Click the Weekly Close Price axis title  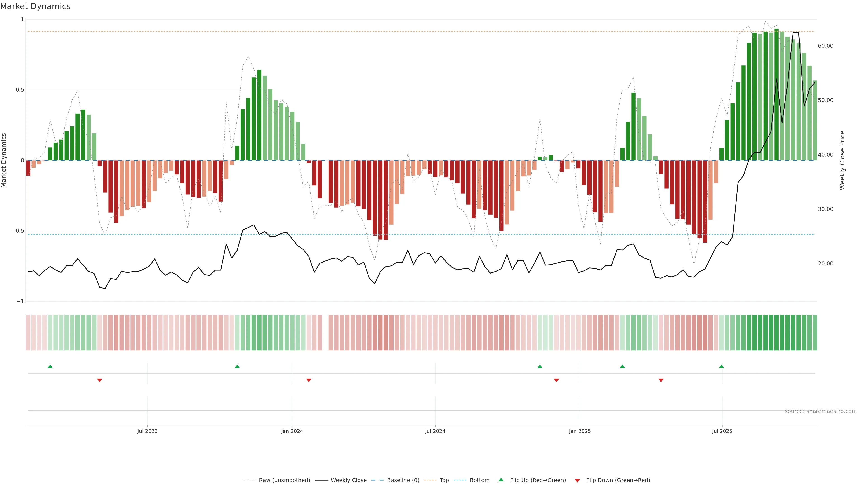[x=842, y=160]
